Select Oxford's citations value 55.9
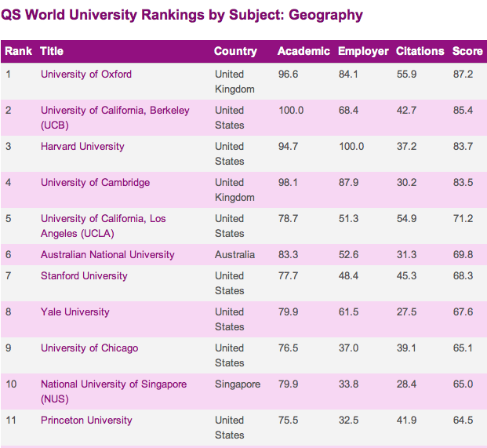The width and height of the screenshot is (487, 448). click(406, 75)
